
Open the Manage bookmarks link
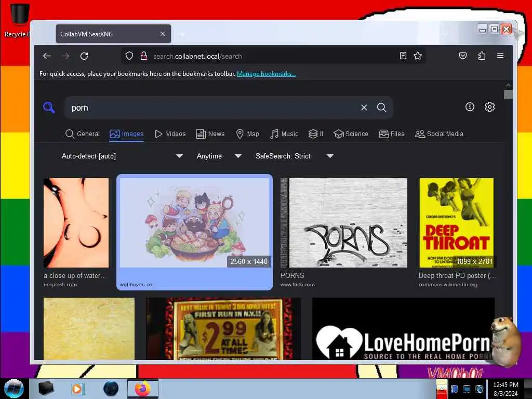(x=267, y=74)
